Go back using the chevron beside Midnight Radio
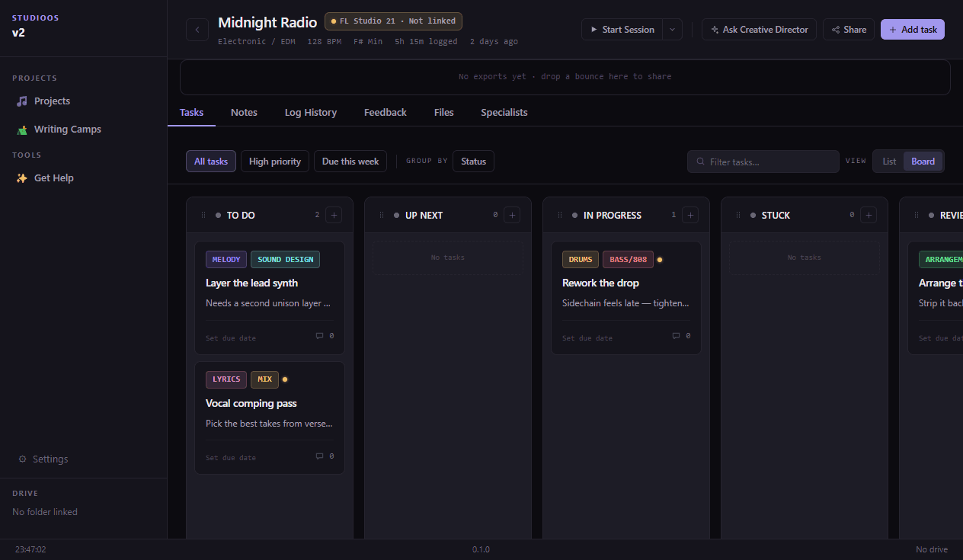This screenshot has width=963, height=560. pyautogui.click(x=197, y=30)
